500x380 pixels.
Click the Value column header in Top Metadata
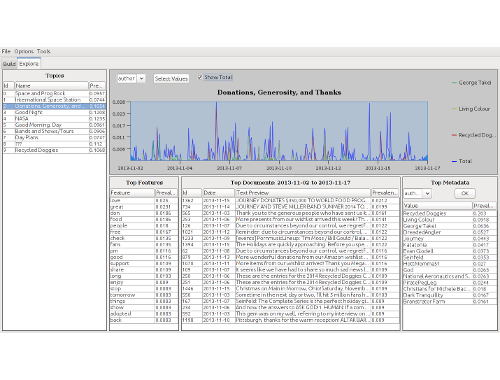438,206
